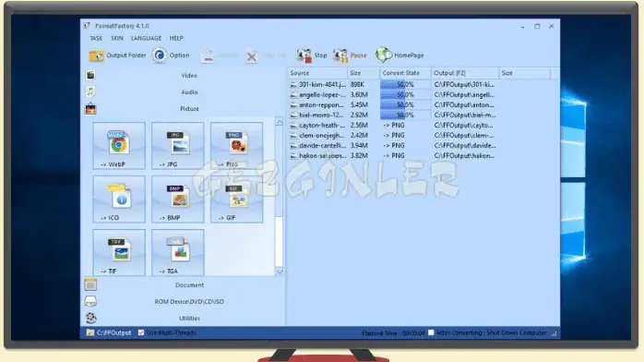644x362 pixels.
Task: Click the greyed Remove task icon
Action: (x=208, y=56)
